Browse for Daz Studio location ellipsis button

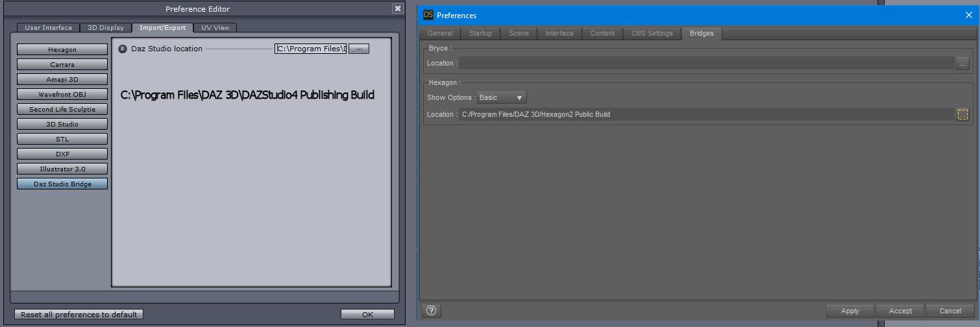[x=359, y=49]
